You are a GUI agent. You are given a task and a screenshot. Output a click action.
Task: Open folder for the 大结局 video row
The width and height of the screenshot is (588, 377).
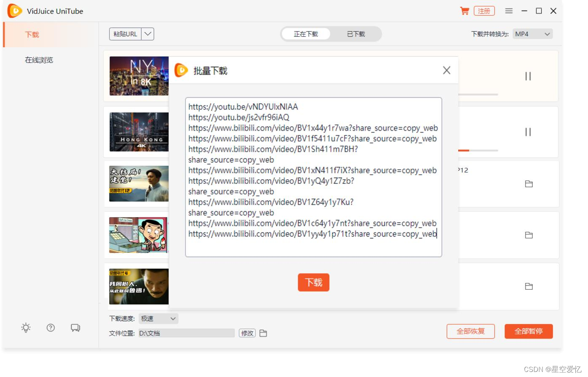[x=529, y=184]
